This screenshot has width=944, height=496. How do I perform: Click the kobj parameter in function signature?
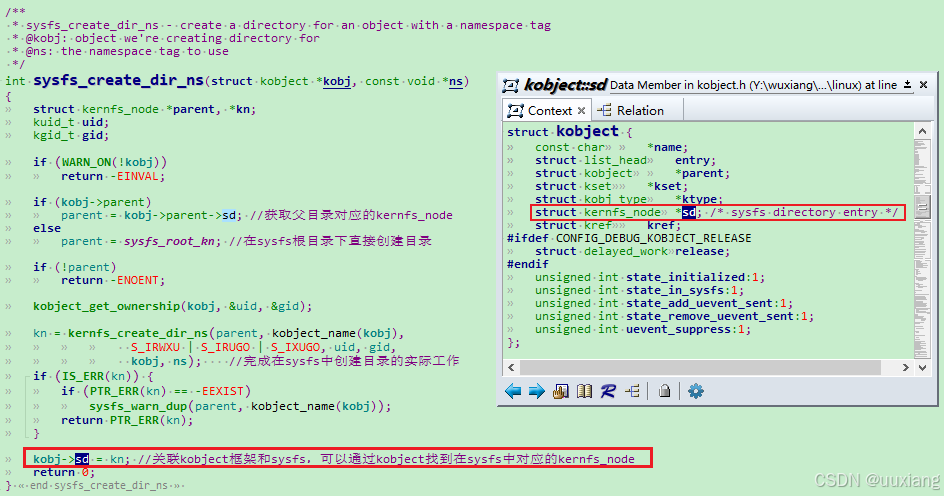point(337,81)
